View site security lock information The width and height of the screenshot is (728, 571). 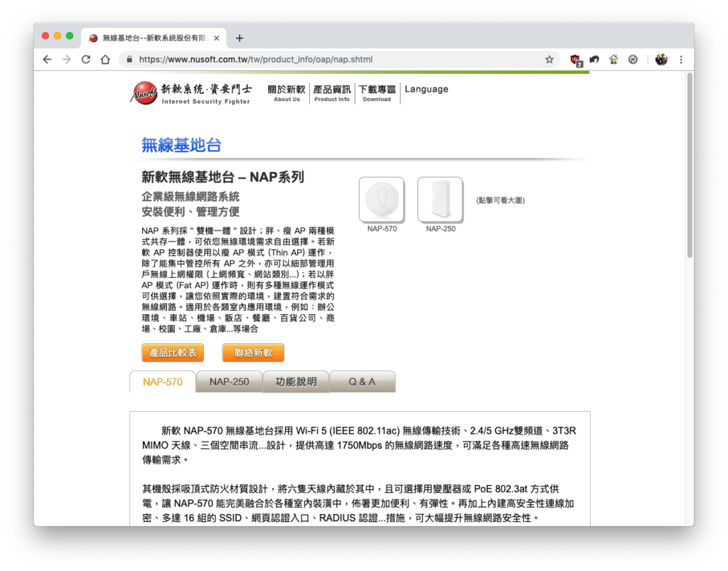pos(129,60)
